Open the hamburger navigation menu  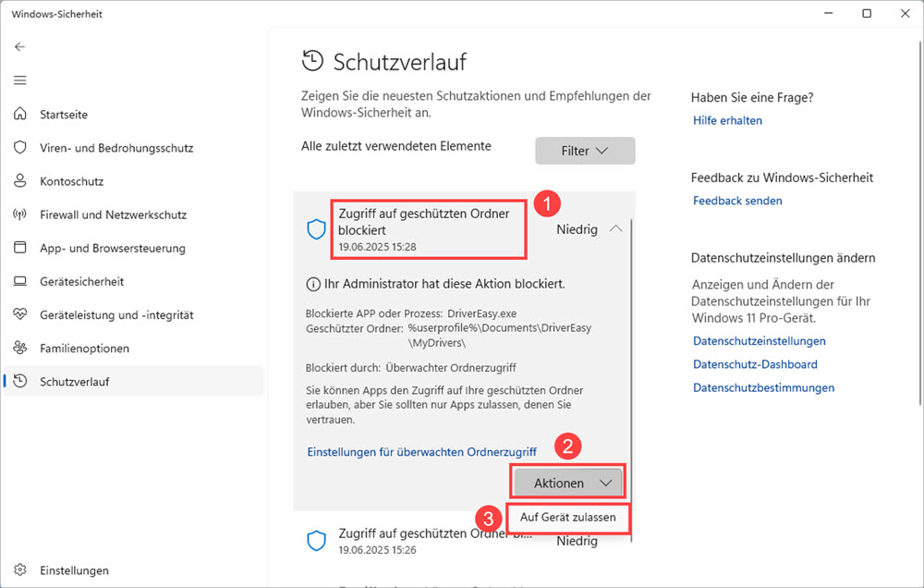tap(20, 80)
